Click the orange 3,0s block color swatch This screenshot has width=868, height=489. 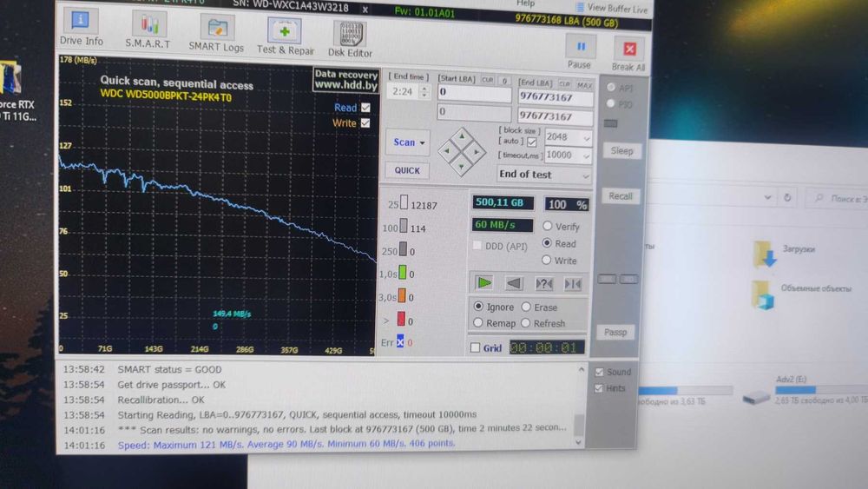(x=402, y=295)
